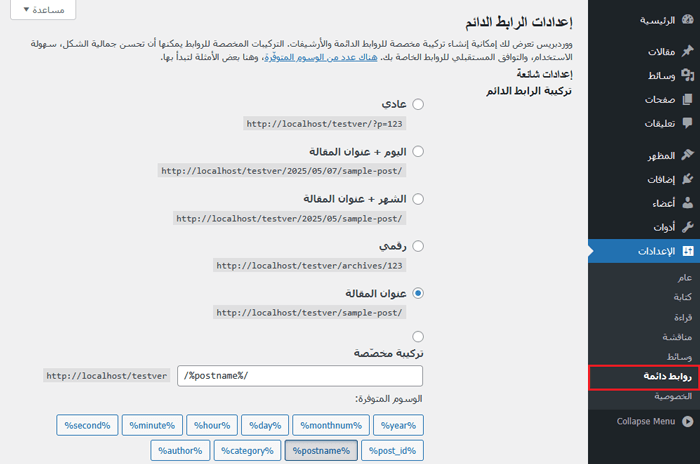Click the plugin icon beside إضافات

[688, 179]
